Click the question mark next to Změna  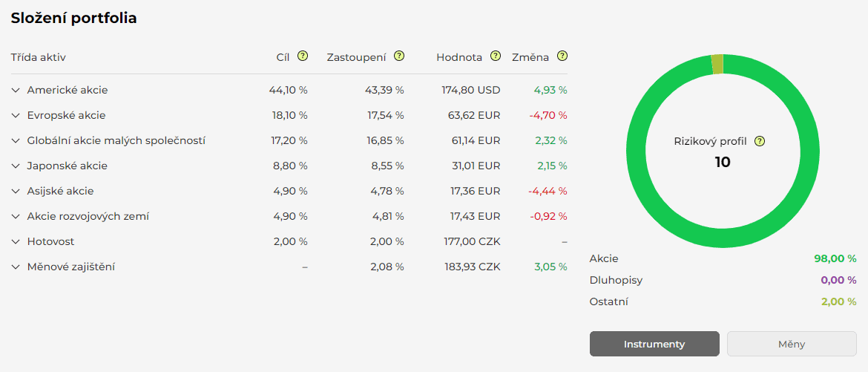(x=562, y=56)
